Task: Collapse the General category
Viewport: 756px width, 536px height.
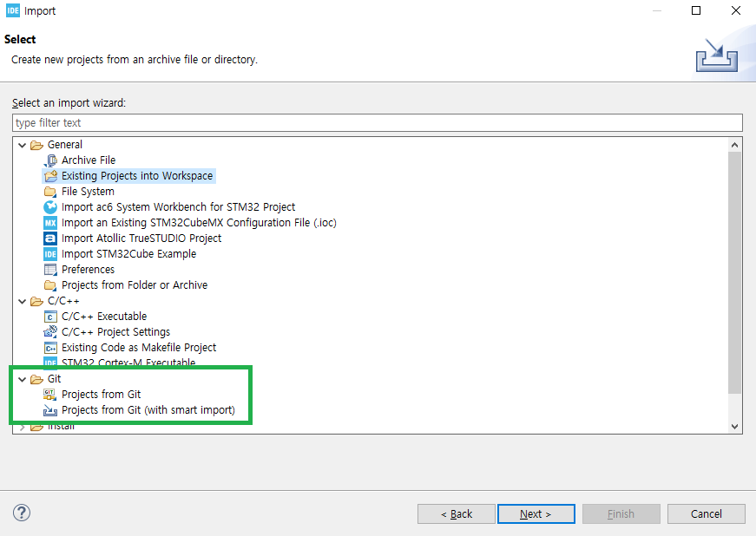Action: pos(23,145)
